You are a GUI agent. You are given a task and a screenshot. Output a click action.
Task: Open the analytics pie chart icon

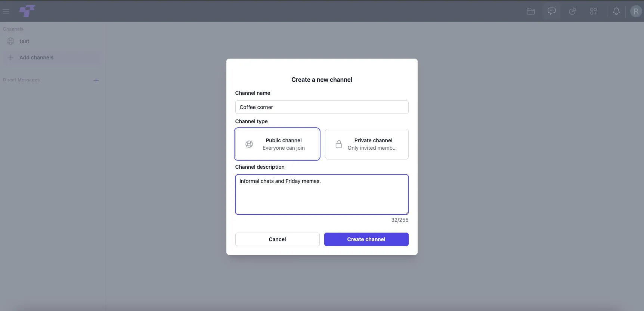(x=573, y=11)
